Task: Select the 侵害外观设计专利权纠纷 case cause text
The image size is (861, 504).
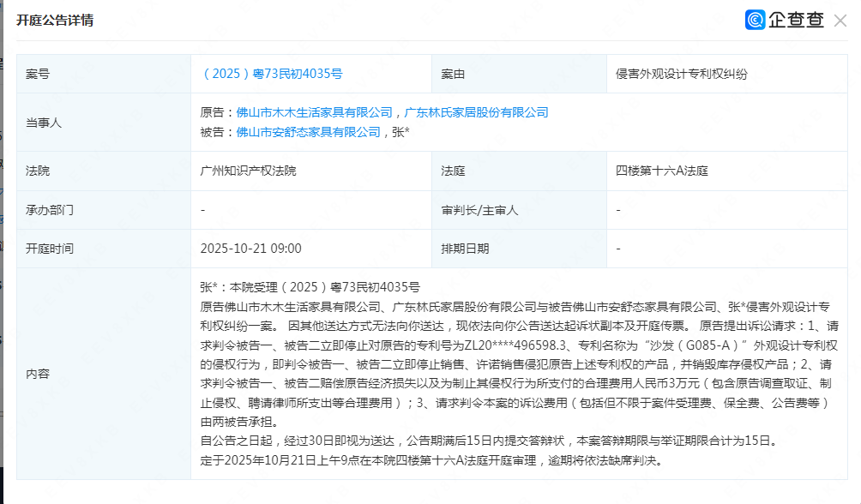Action: [682, 75]
